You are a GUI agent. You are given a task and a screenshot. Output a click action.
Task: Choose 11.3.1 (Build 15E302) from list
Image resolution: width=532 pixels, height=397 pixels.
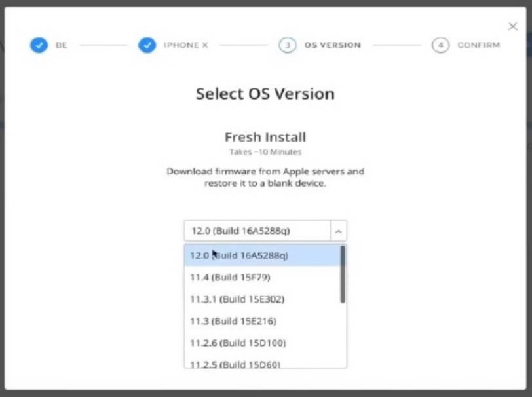click(262, 299)
